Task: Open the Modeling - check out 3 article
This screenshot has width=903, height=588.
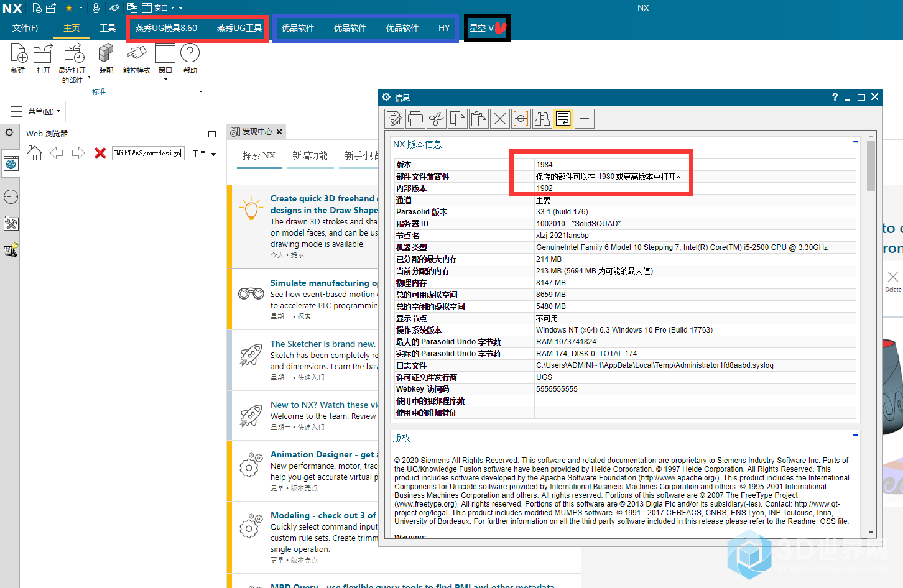Action: point(323,515)
